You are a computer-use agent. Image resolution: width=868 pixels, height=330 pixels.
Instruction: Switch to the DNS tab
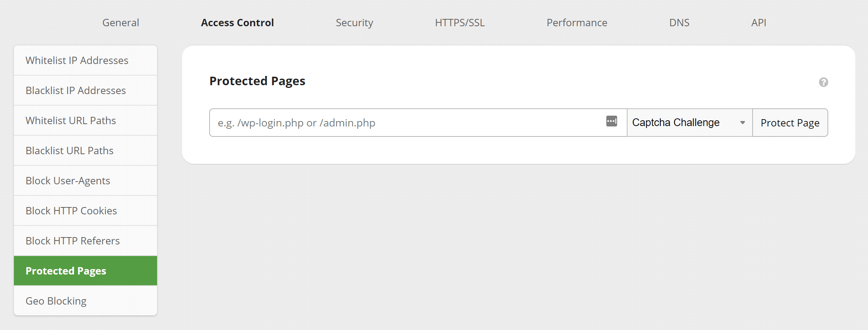click(679, 23)
